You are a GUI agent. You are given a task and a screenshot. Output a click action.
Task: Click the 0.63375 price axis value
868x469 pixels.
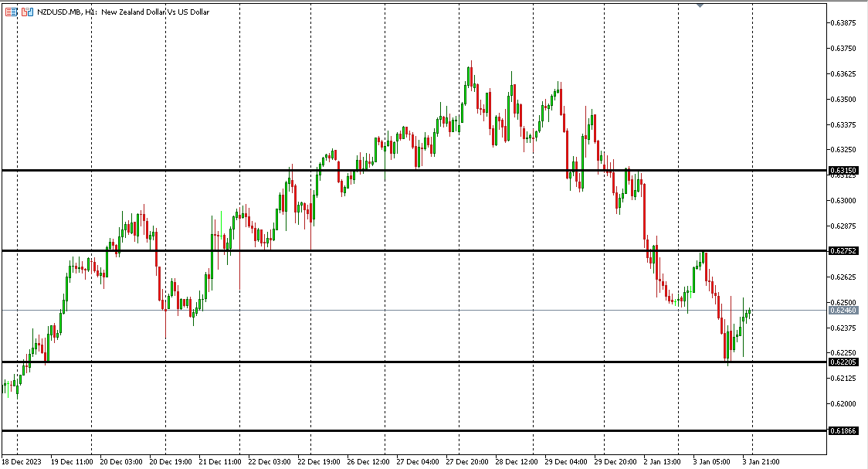click(x=843, y=124)
